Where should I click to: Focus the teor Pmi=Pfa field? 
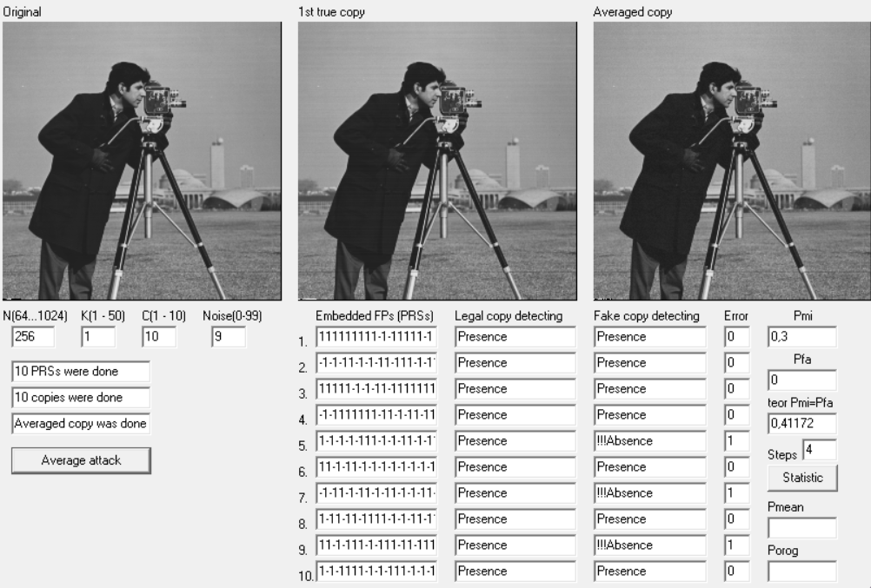[802, 423]
